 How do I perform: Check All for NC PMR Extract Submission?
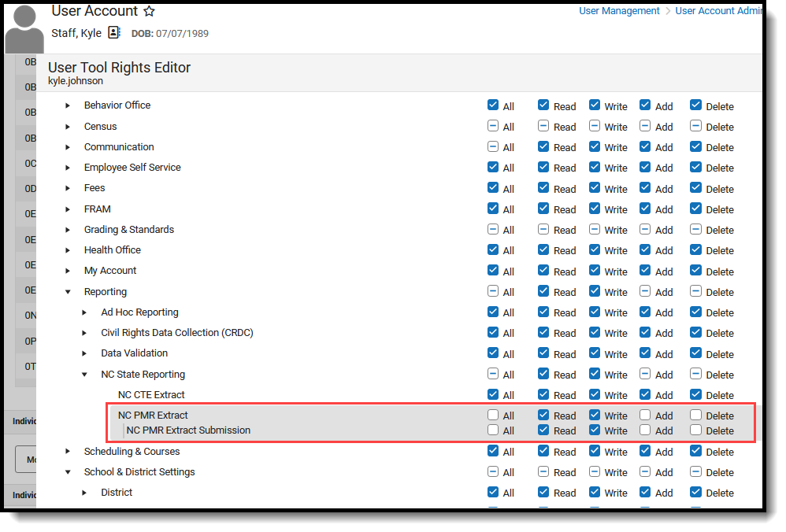tap(493, 430)
